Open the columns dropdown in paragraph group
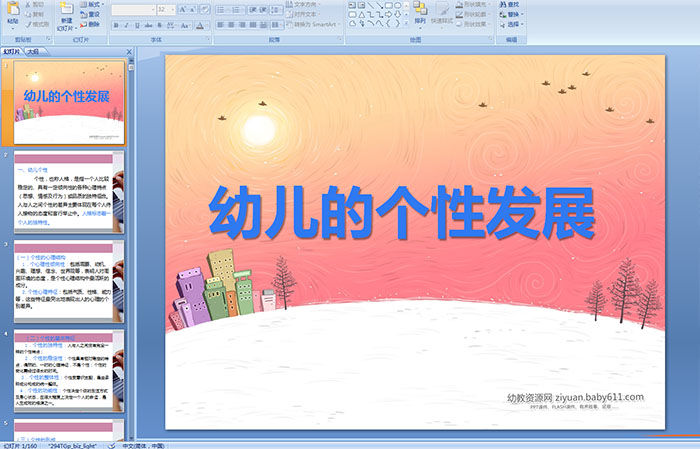Viewport: 700px width, 449px height. click(x=277, y=25)
